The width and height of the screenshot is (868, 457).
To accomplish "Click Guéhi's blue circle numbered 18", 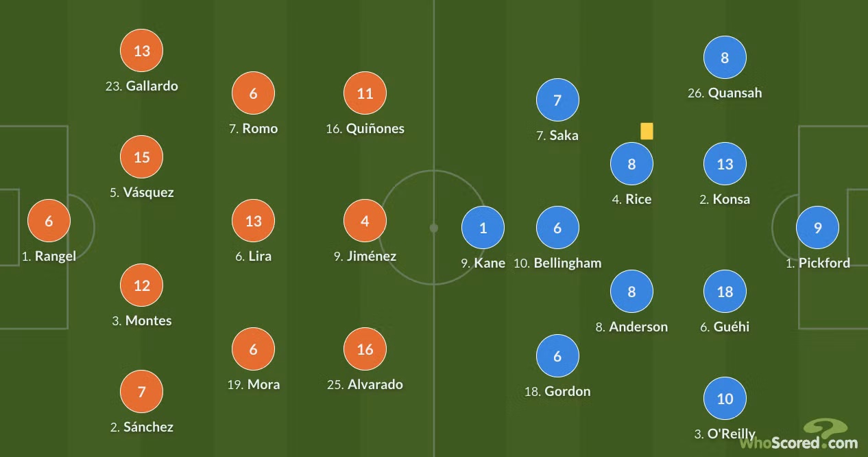I will pos(725,292).
